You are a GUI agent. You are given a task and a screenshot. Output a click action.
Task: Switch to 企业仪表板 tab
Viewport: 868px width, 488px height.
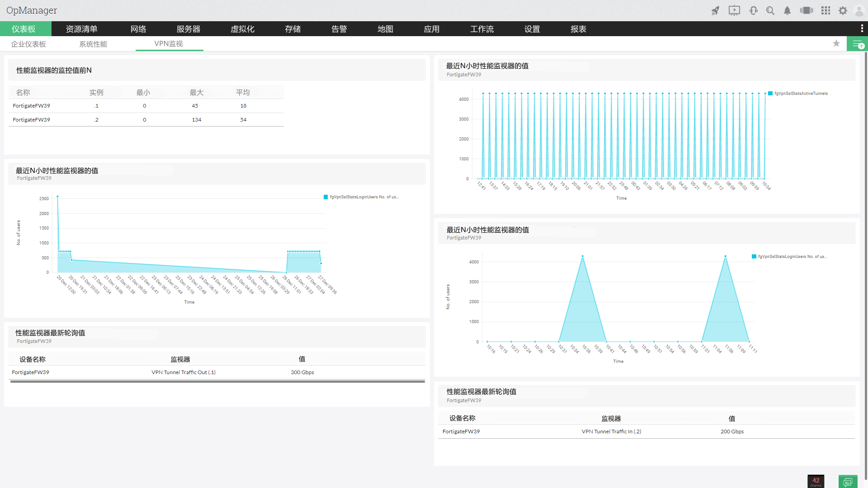[x=28, y=44]
